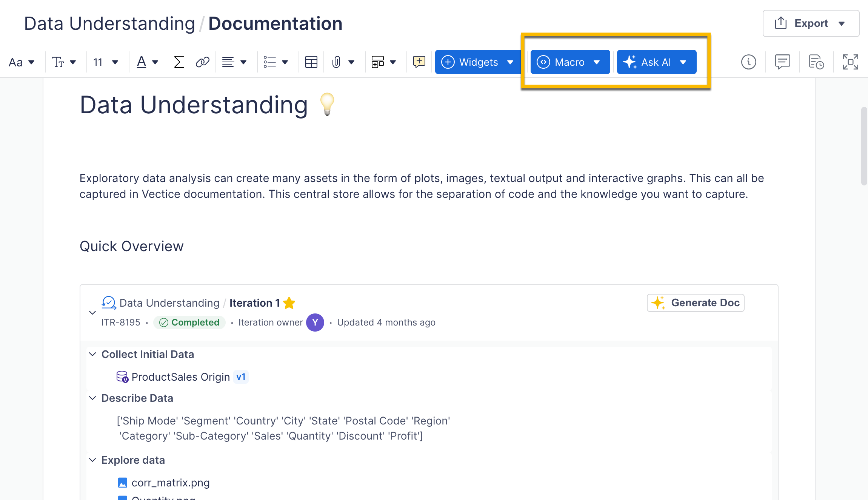Go to Data Understanding breadcrumb
868x500 pixels.
109,23
